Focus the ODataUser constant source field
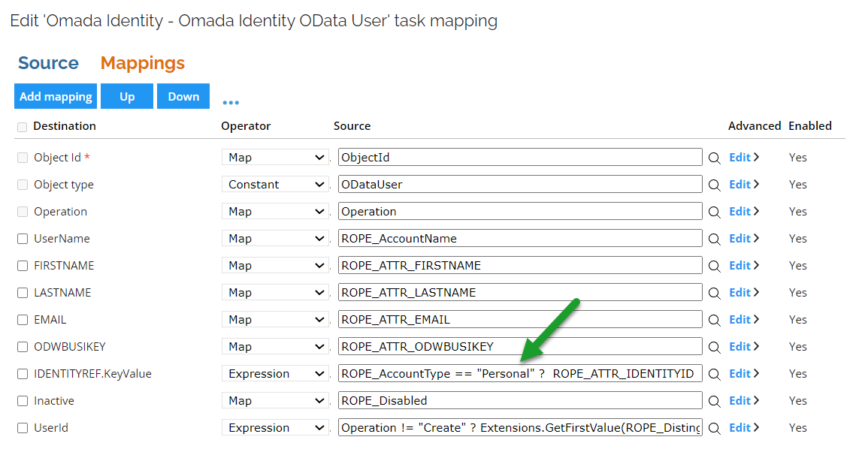868x458 pixels. click(520, 184)
